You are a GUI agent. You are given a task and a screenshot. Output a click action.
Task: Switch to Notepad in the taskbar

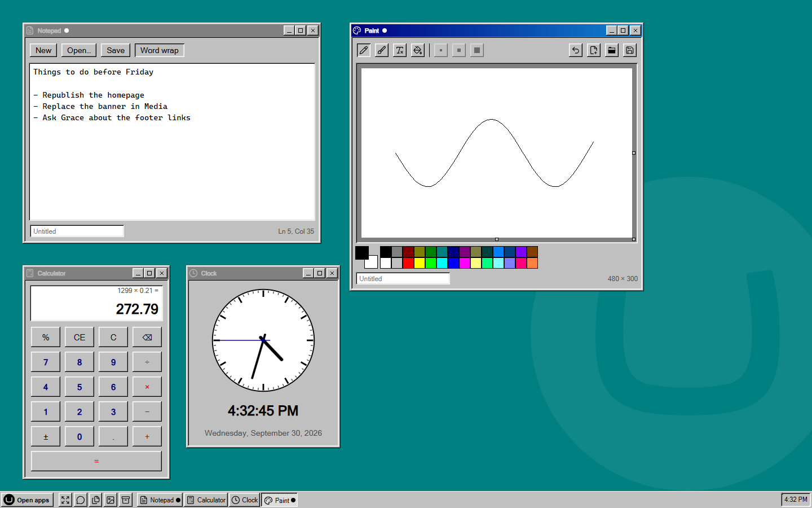[160, 500]
